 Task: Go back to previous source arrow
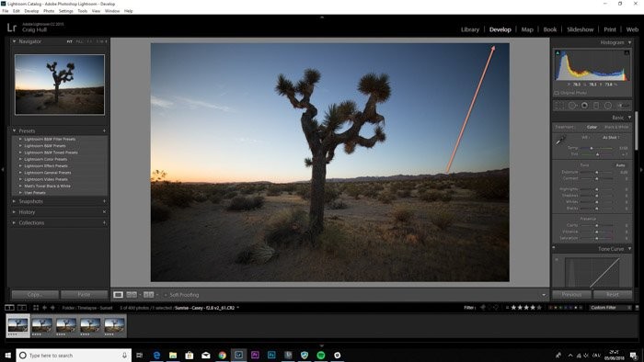click(x=44, y=308)
